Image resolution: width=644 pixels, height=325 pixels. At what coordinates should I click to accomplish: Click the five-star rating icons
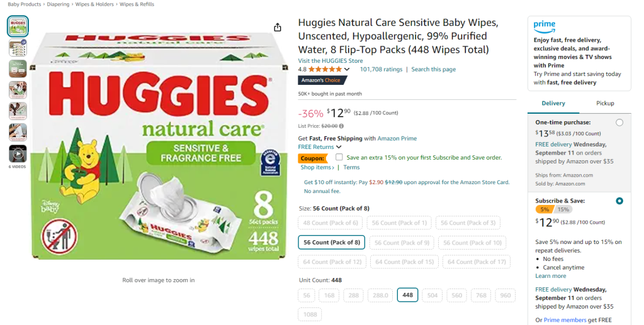(325, 69)
